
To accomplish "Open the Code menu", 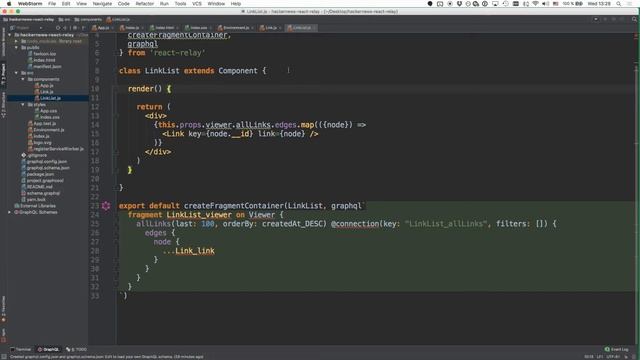I will coord(123,4).
